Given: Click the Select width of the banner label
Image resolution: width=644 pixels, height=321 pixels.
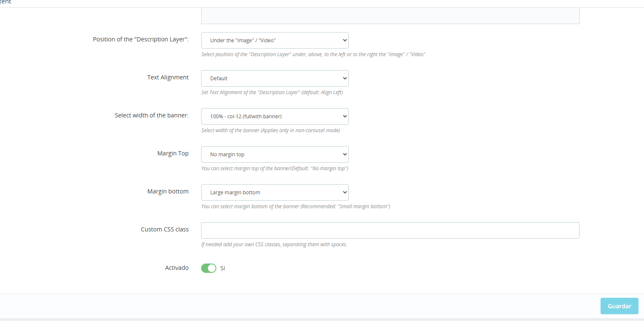Looking at the screenshot, I should coord(151,115).
